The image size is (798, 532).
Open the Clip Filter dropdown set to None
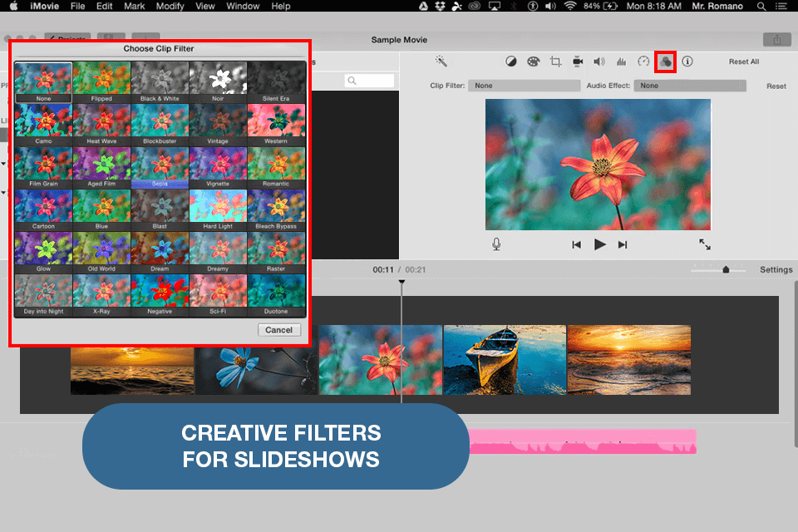tap(525, 86)
